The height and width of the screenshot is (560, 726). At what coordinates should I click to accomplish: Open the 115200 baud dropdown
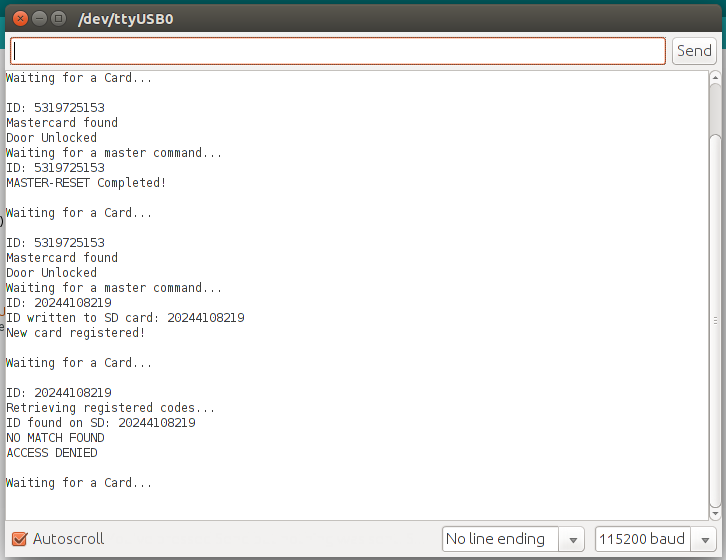[x=656, y=539]
